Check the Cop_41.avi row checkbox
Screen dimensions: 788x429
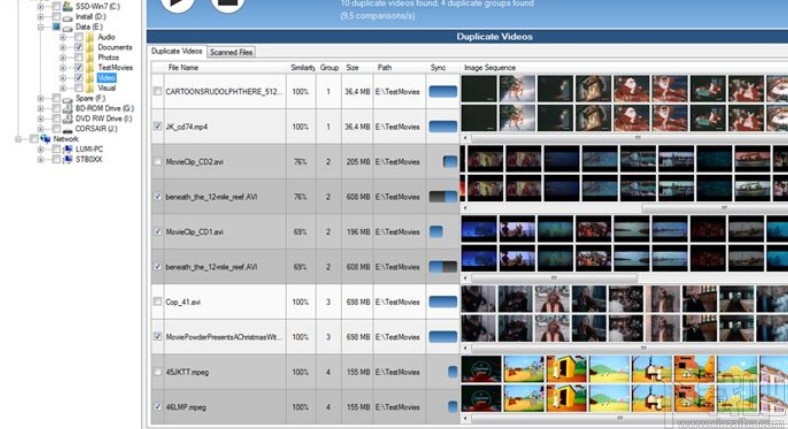tap(157, 301)
